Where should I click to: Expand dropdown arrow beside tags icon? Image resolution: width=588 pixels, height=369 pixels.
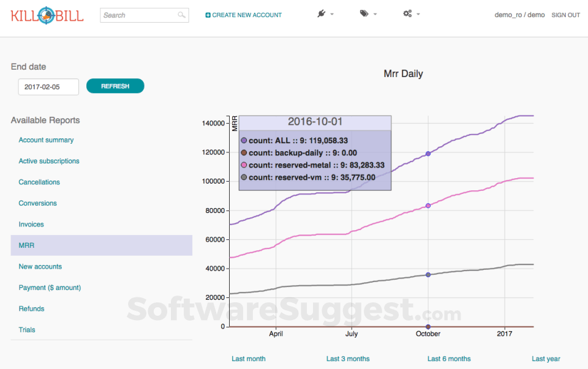pyautogui.click(x=375, y=14)
